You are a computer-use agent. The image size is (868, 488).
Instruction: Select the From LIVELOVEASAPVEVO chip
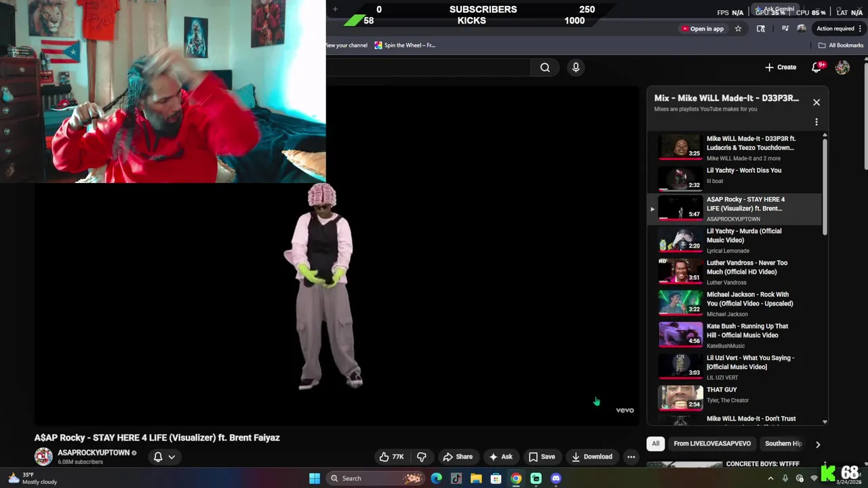712,444
